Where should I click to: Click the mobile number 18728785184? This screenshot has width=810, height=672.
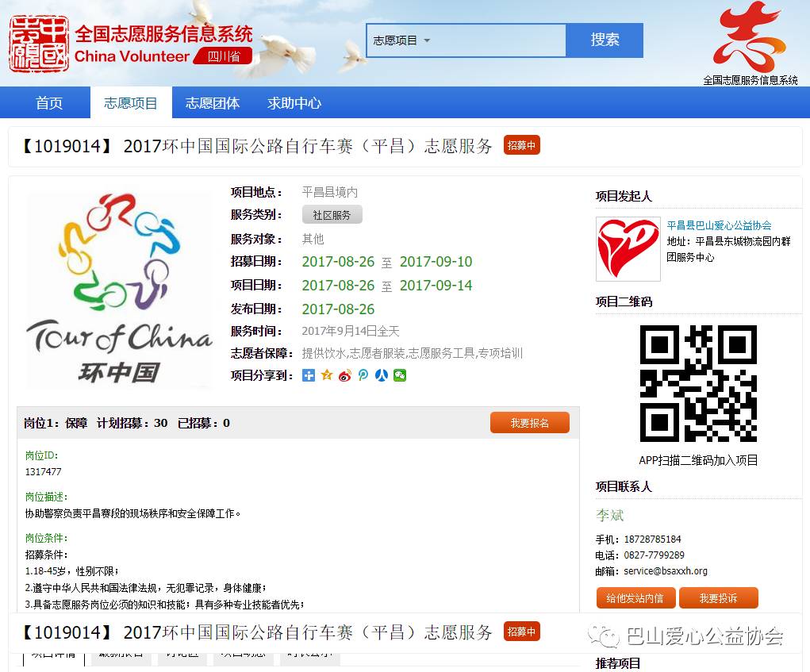click(x=652, y=540)
